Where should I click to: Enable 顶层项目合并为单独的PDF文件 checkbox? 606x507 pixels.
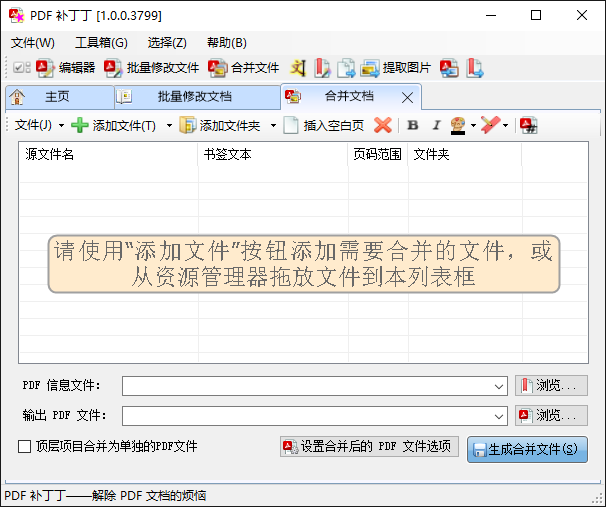(x=25, y=447)
